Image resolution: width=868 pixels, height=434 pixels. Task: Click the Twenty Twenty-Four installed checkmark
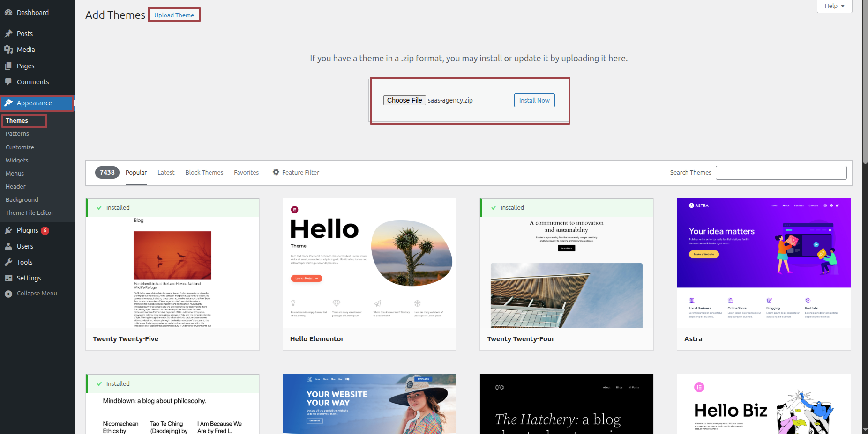(x=494, y=207)
